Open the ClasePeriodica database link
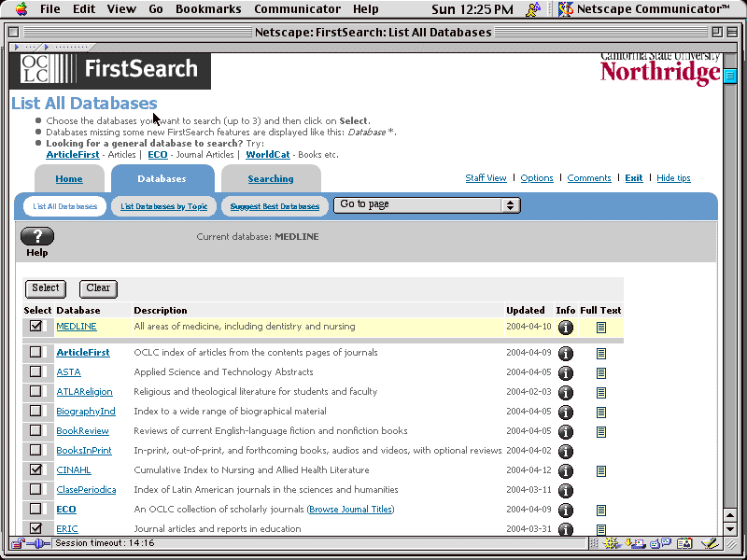This screenshot has width=747, height=560. (x=86, y=489)
